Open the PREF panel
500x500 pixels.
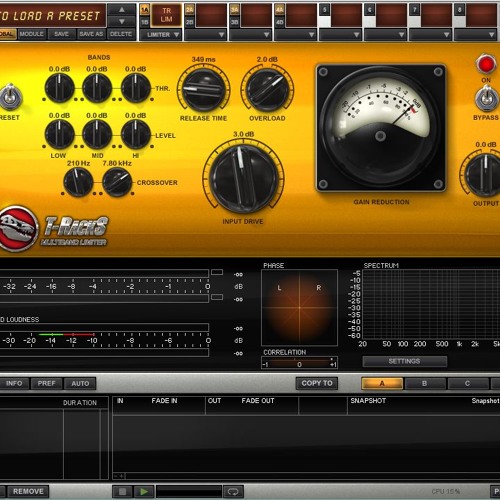(x=46, y=383)
